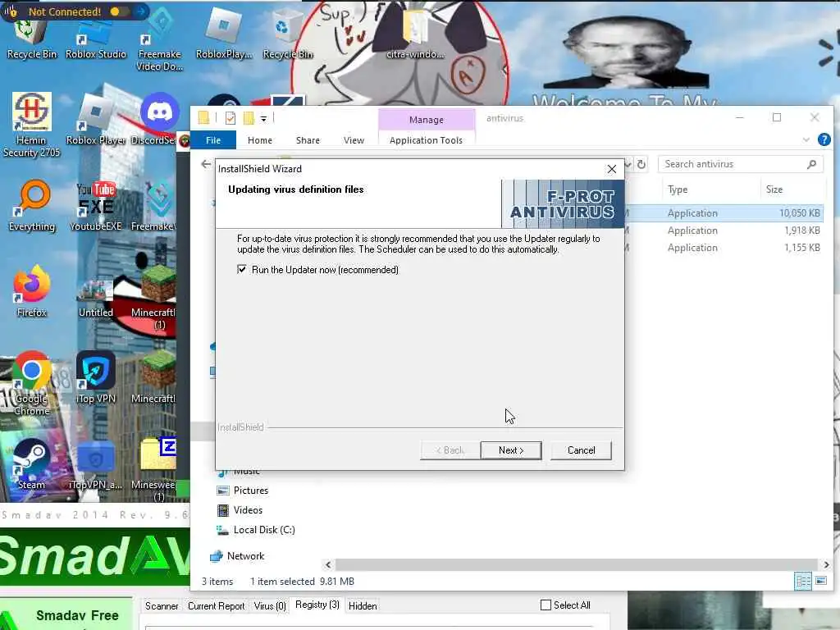840x630 pixels.
Task: Launch Steam from the desktop
Action: (x=32, y=463)
